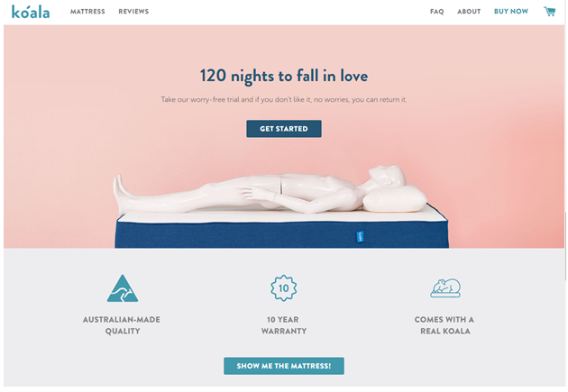
Task: Select the Buy Now link
Action: pyautogui.click(x=511, y=12)
